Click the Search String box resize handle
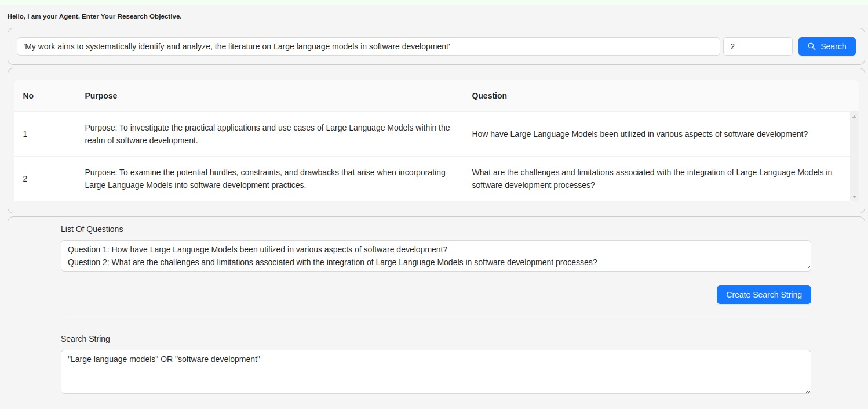Image resolution: width=868 pixels, height=409 pixels. click(x=808, y=390)
